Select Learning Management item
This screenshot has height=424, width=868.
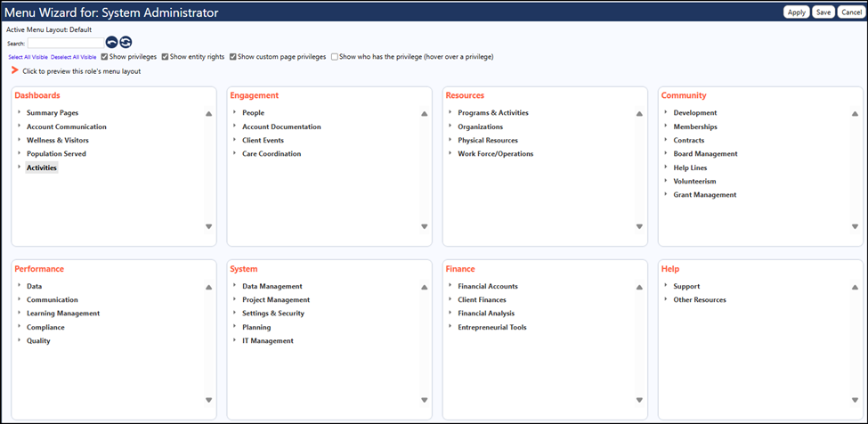[63, 314]
